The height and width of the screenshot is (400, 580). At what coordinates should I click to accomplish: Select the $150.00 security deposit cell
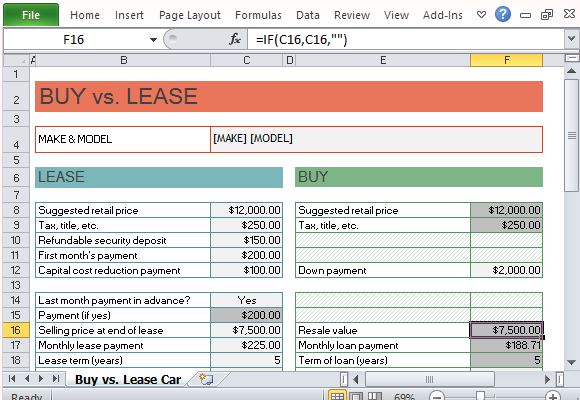[247, 240]
